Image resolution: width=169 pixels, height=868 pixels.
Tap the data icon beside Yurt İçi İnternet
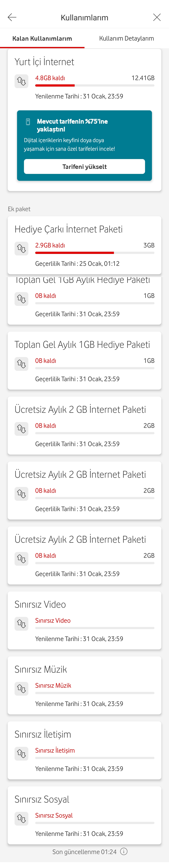(22, 81)
